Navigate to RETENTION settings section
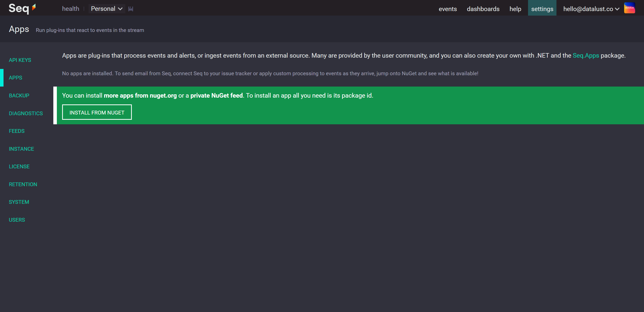The image size is (644, 312). coord(23,184)
